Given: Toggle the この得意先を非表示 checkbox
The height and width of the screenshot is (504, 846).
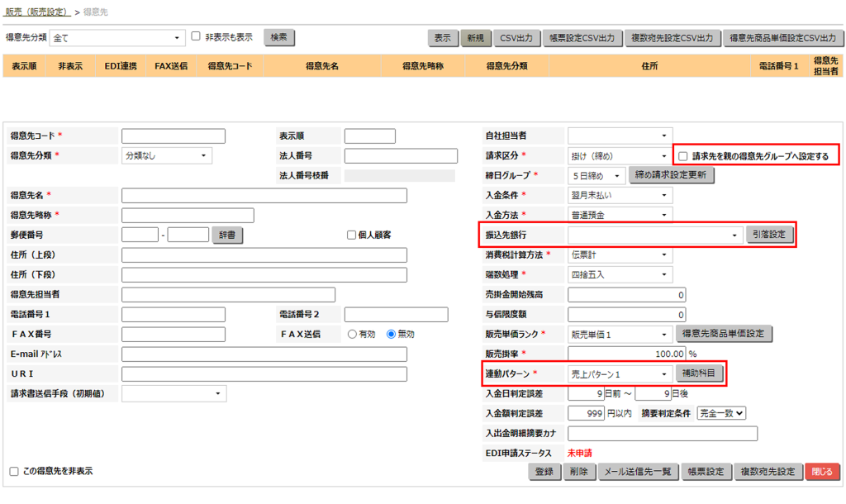Looking at the screenshot, I should coord(14,471).
